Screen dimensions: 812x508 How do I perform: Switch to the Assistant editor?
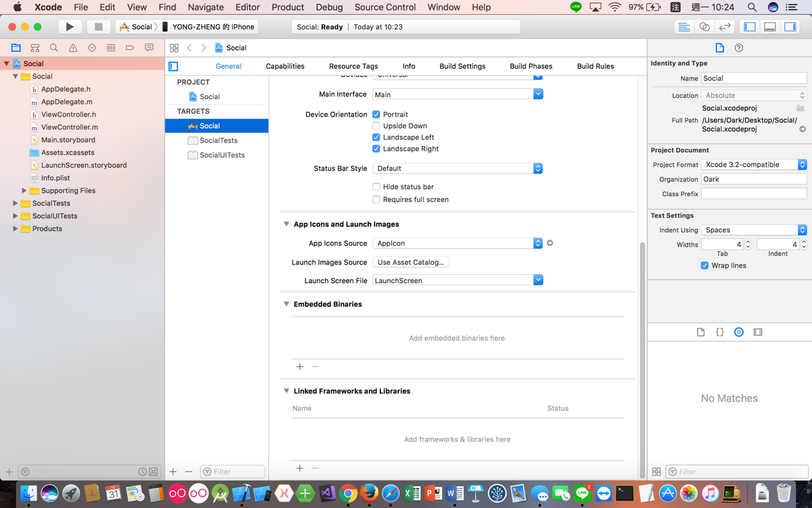pos(704,27)
